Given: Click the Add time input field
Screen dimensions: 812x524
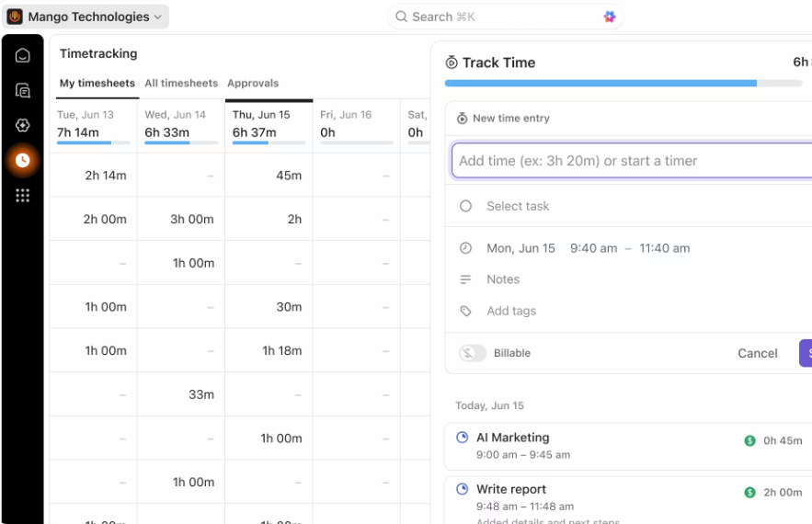Looking at the screenshot, I should (632, 161).
